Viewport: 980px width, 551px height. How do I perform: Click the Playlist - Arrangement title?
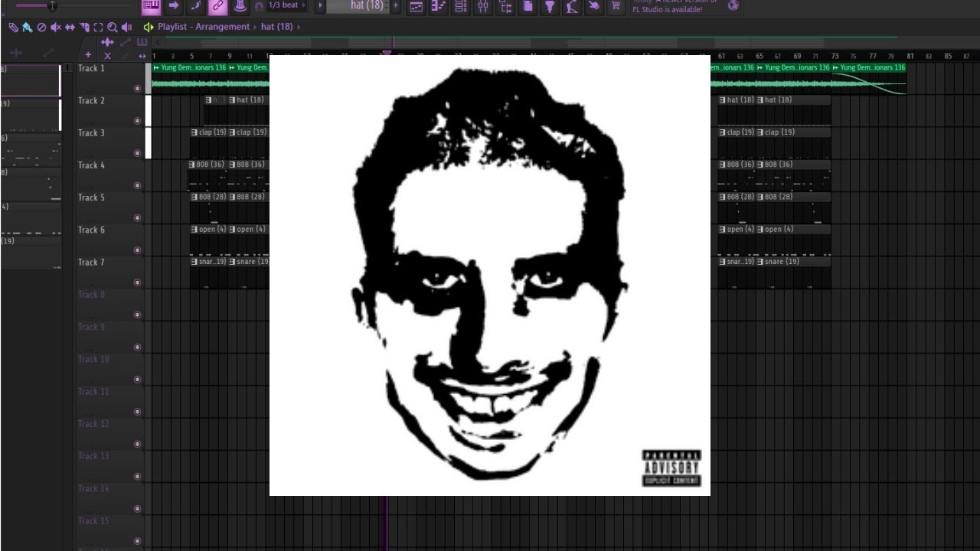[204, 27]
